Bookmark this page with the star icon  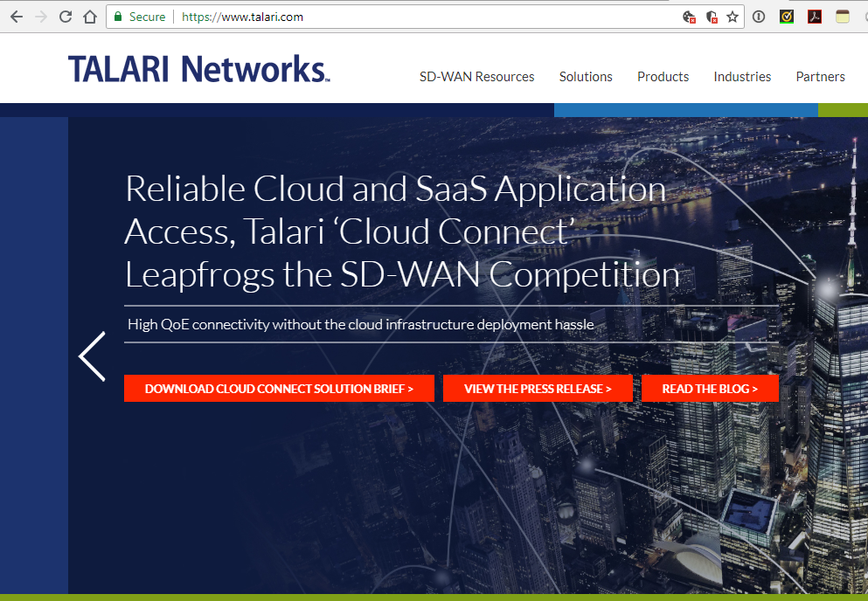pyautogui.click(x=733, y=17)
